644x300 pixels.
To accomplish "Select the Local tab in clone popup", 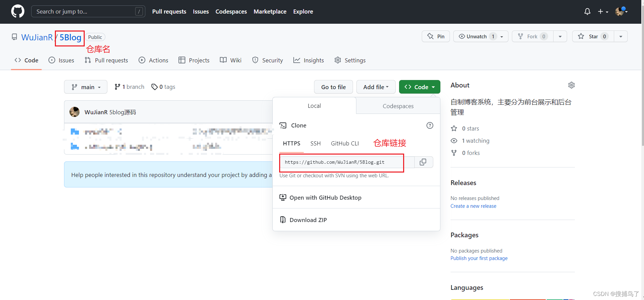I will [314, 106].
